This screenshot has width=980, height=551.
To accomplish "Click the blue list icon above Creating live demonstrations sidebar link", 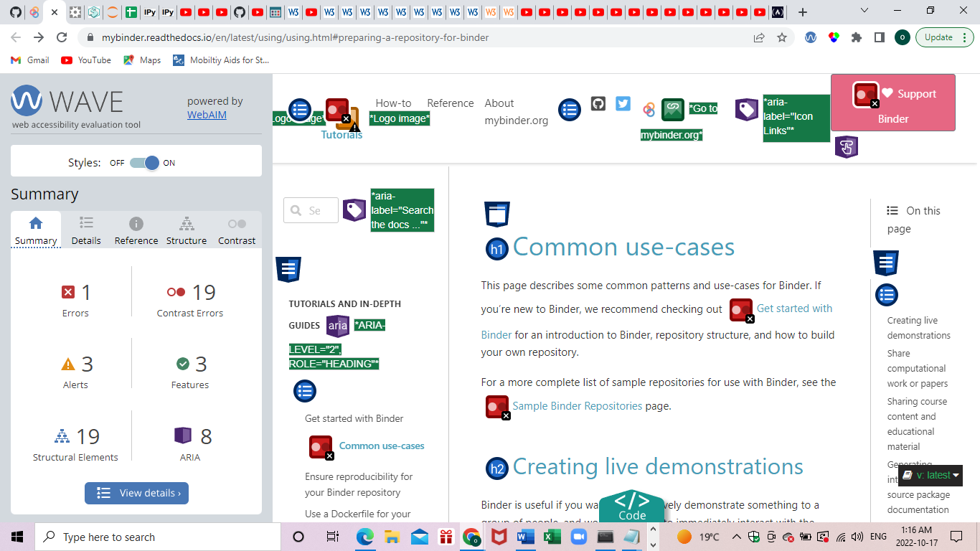I will 886,295.
